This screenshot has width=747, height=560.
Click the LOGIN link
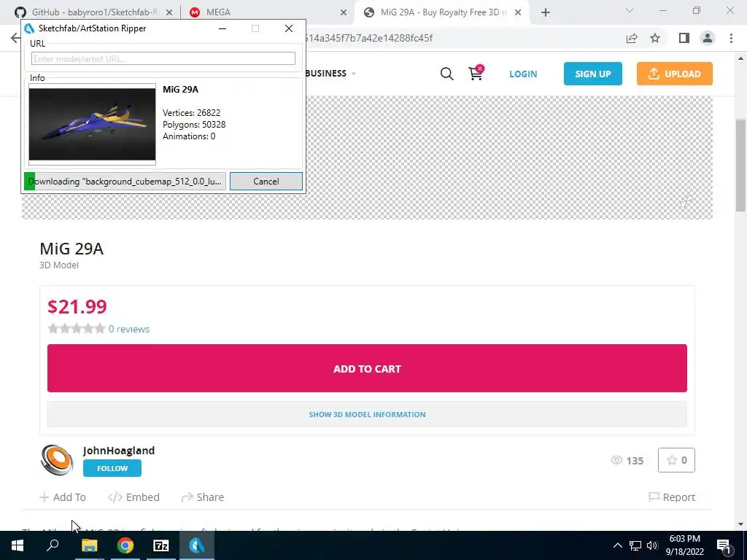[523, 74]
